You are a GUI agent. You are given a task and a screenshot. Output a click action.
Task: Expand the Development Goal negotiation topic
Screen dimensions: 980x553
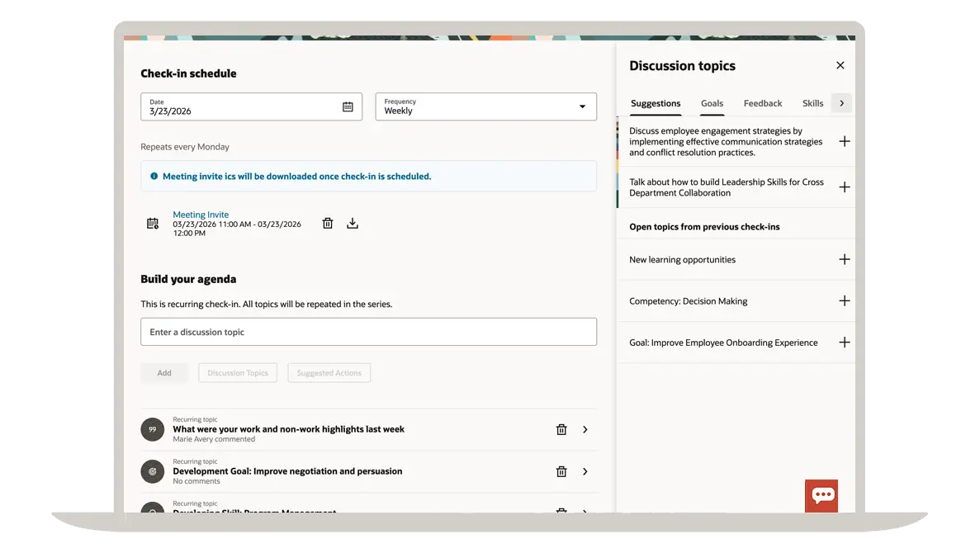click(x=585, y=471)
